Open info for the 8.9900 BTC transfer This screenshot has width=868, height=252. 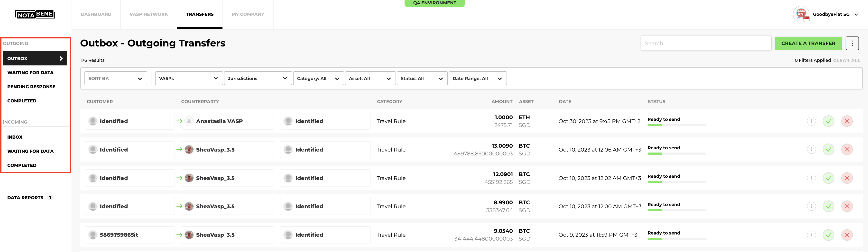pos(811,206)
